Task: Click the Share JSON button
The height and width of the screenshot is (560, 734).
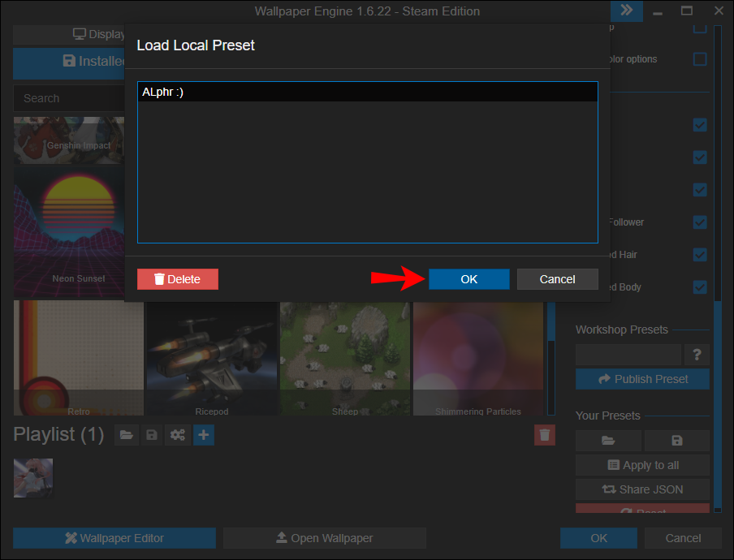Action: click(642, 489)
